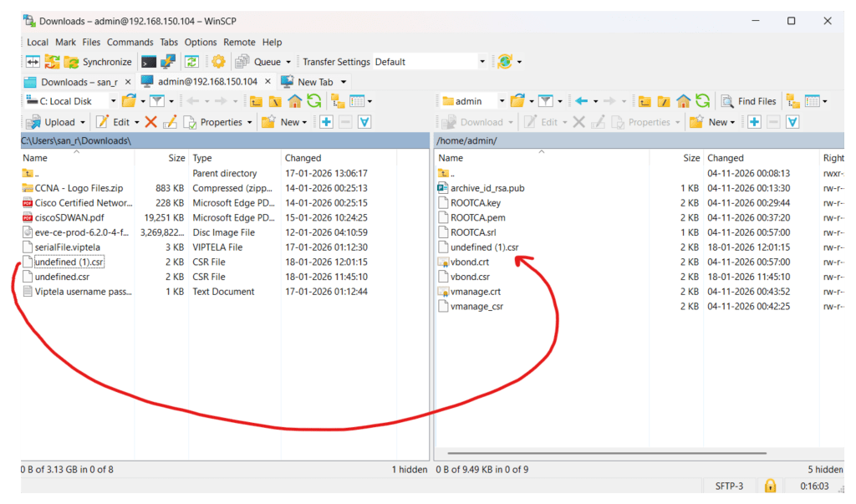Expand the C: Local Disk drive dropdown
This screenshot has width=856, height=504.
[x=113, y=101]
